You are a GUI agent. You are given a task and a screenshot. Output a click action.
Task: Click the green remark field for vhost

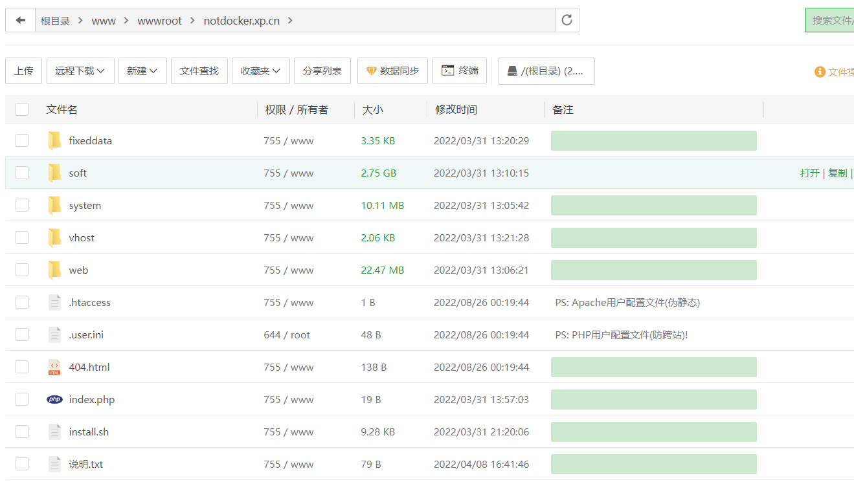coord(653,237)
